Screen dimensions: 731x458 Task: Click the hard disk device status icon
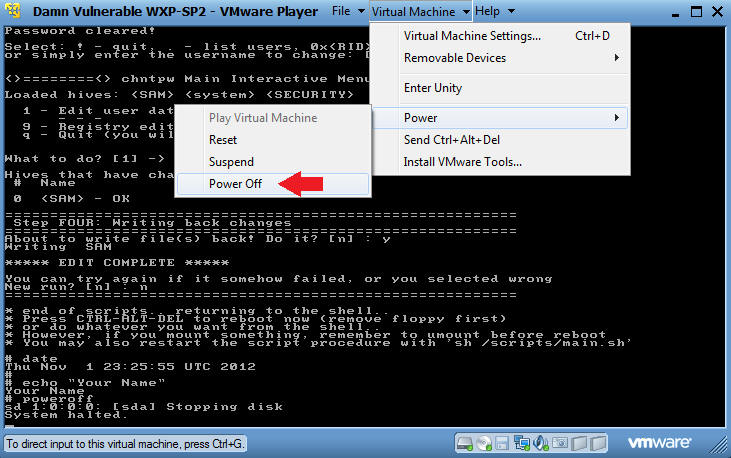(x=465, y=443)
